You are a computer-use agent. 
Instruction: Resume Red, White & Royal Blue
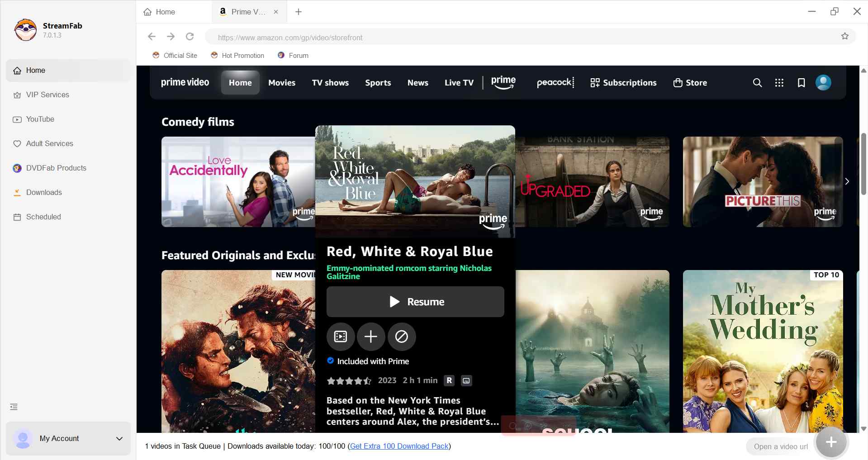tap(415, 302)
